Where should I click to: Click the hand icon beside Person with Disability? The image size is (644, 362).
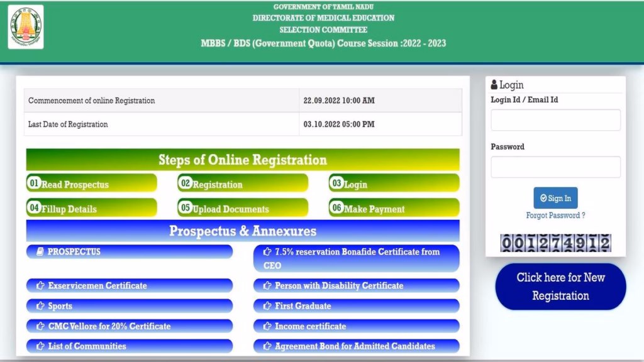(x=267, y=285)
